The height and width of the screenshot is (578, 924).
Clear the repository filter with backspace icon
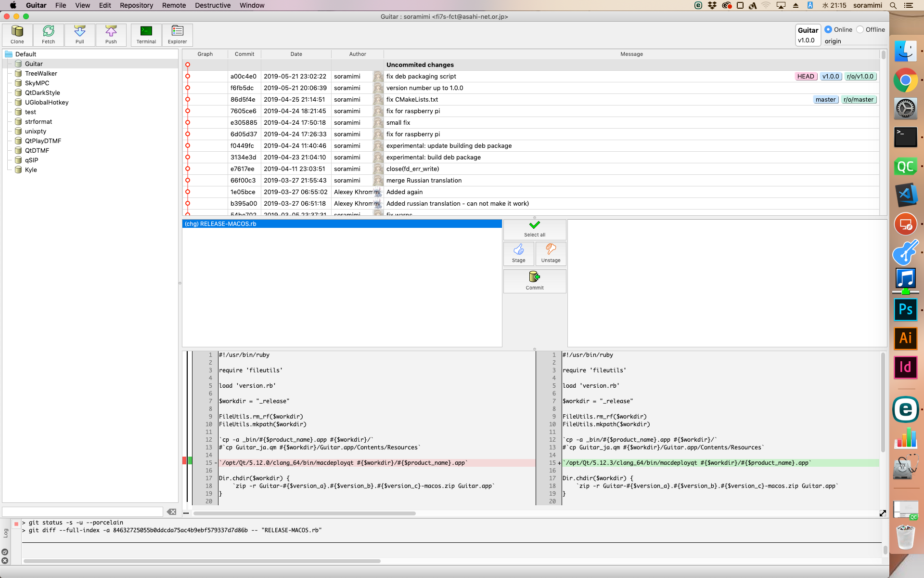[171, 512]
